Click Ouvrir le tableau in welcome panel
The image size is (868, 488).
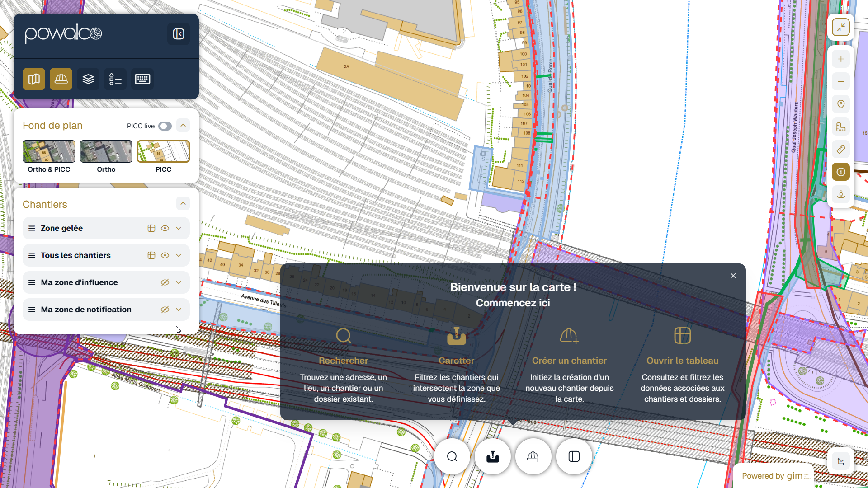682,360
